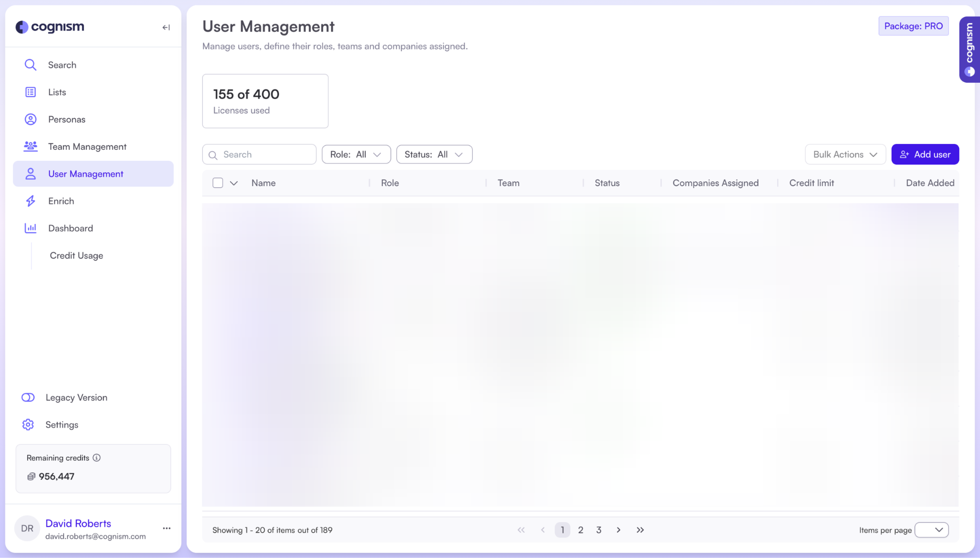Go to page 2 of results
The image size is (980, 558).
point(580,530)
